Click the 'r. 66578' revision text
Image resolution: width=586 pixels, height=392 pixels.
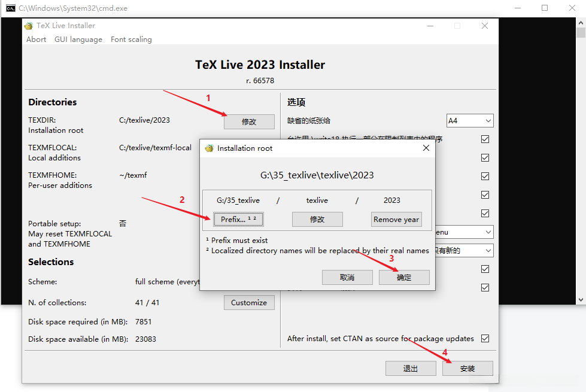(x=260, y=81)
